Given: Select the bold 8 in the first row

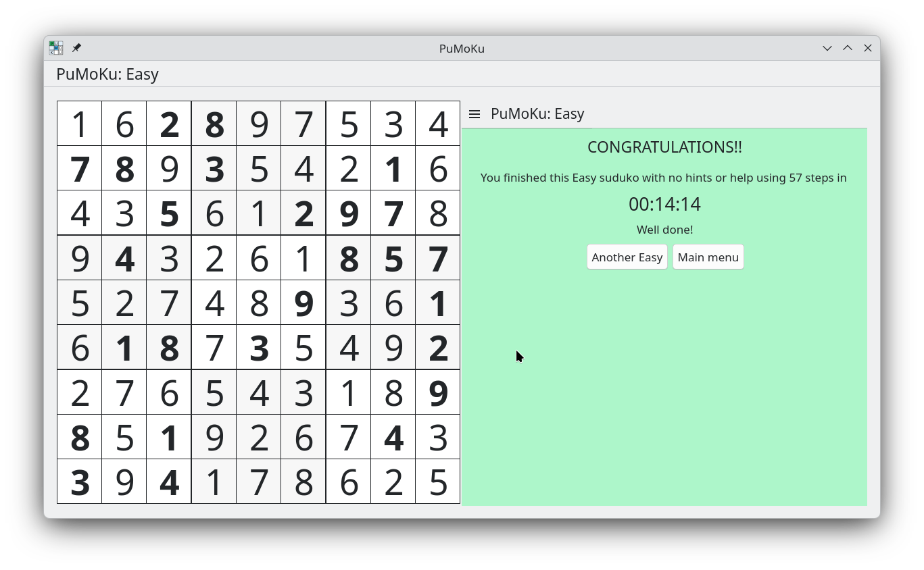Looking at the screenshot, I should point(214,124).
